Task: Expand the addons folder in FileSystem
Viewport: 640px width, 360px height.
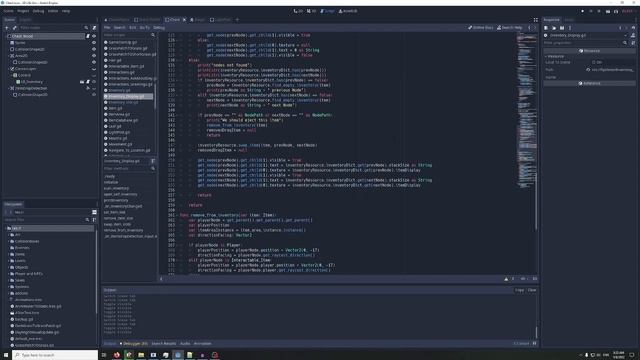Action: coord(9,293)
